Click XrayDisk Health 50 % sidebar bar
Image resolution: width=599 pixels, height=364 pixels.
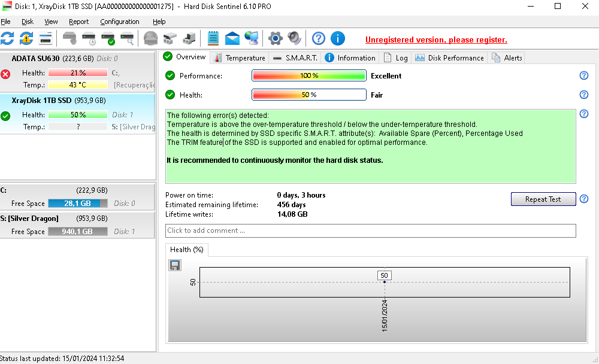78,114
